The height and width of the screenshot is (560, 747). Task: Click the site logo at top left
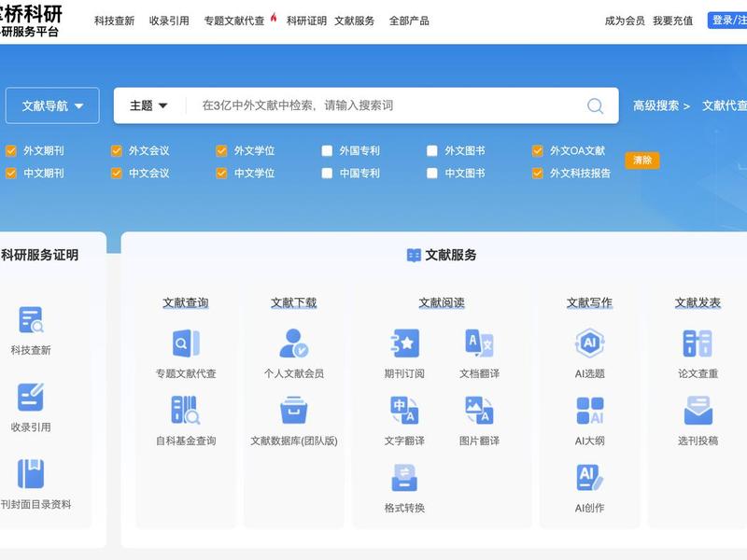point(31,21)
